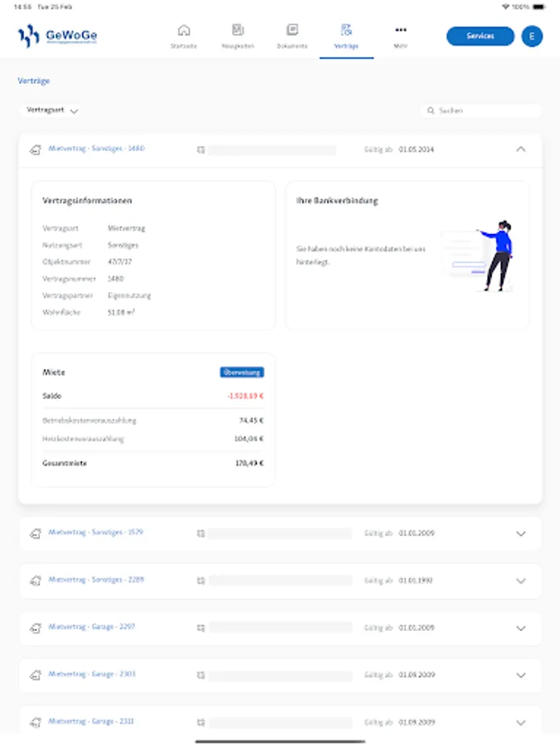
Task: Open the user profile avatar E
Action: coord(532,37)
